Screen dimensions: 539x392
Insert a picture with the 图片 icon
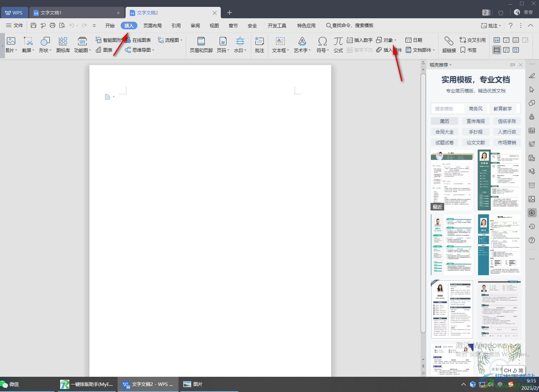click(11, 45)
